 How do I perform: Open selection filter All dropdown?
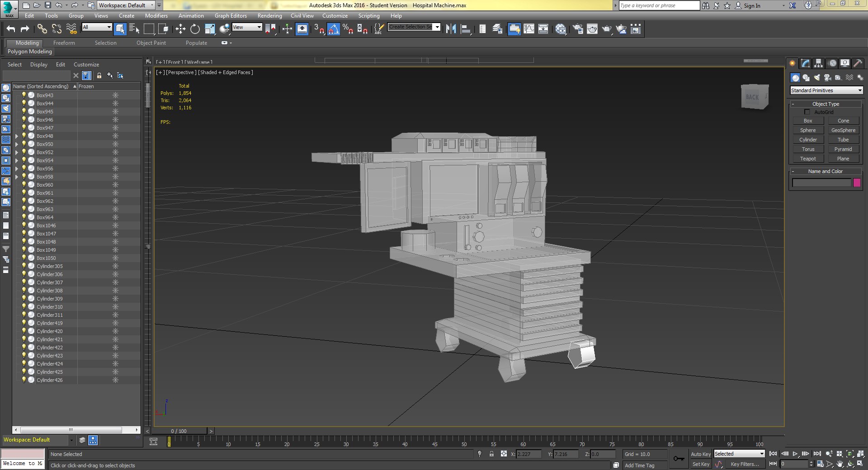click(x=97, y=27)
